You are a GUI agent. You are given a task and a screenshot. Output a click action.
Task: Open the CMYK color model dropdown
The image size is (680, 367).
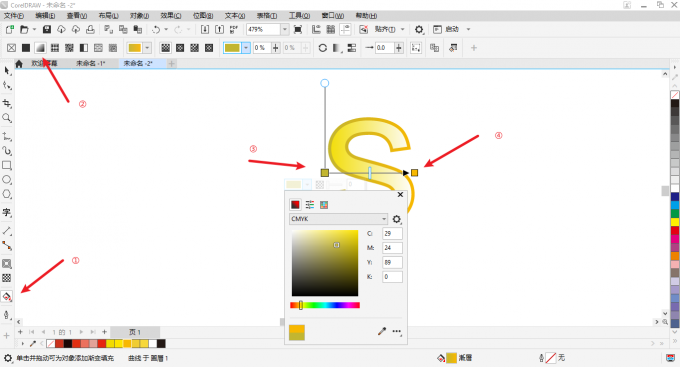tap(338, 219)
